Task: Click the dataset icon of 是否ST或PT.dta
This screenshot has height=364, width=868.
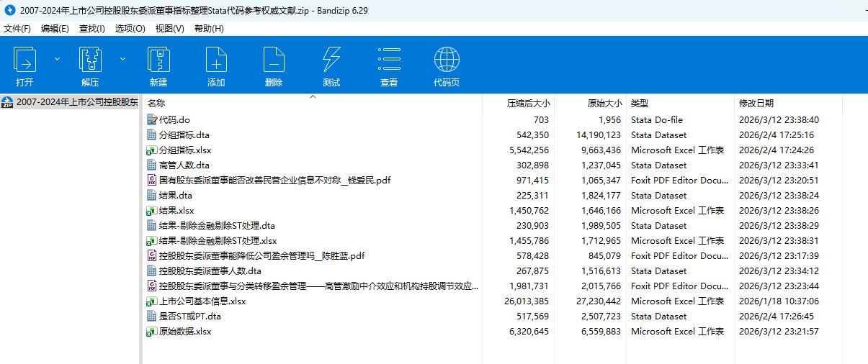Action: pos(151,317)
